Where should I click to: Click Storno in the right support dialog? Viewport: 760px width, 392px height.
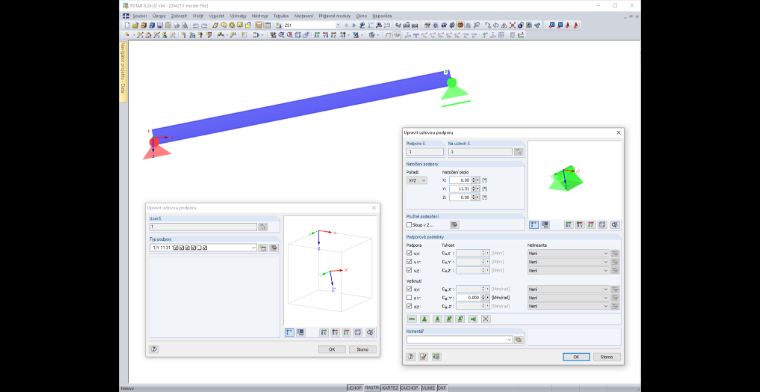pyautogui.click(x=607, y=357)
